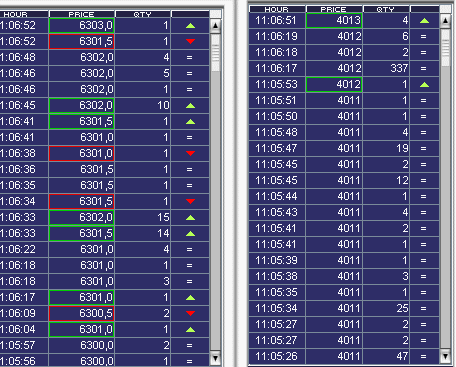Select the time cell 11:05:44
Image resolution: width=456 pixels, height=367 pixels.
[x=277, y=197]
